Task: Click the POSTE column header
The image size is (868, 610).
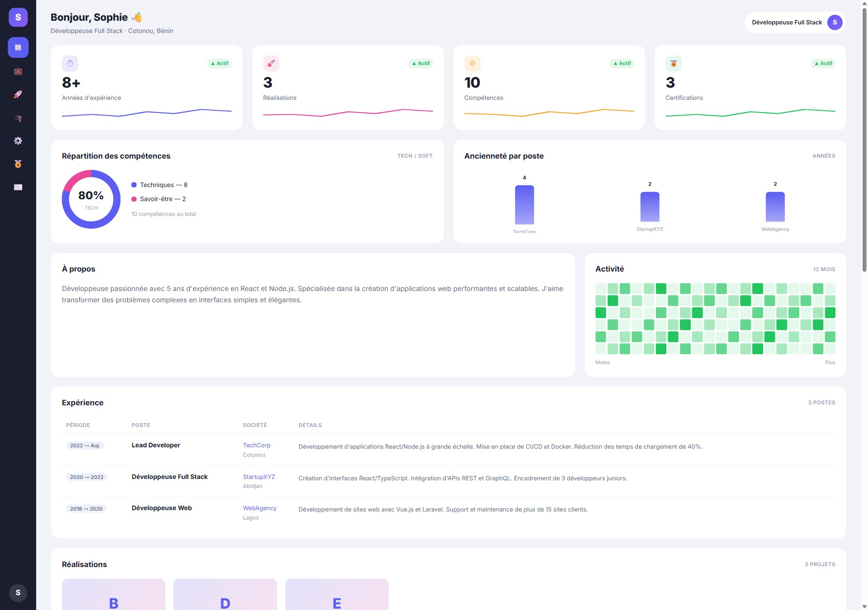Action: [141, 425]
